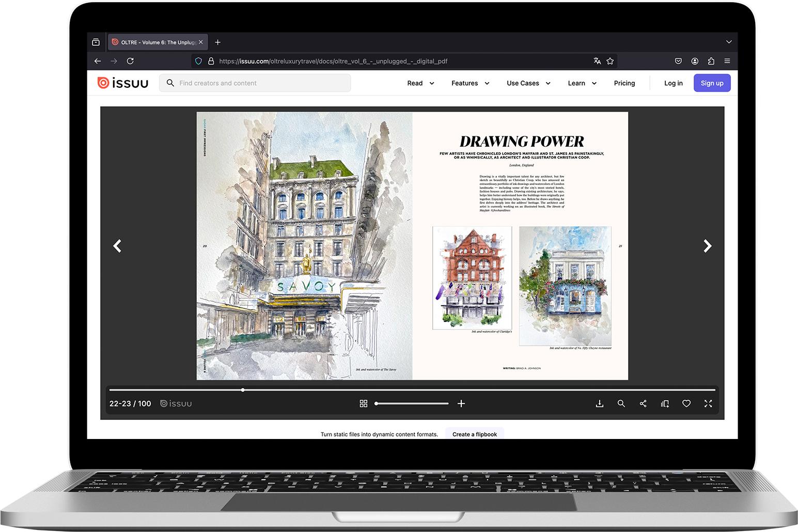Image resolution: width=798 pixels, height=532 pixels.
Task: Click the Savoy watercolor left page
Action: pyautogui.click(x=304, y=246)
